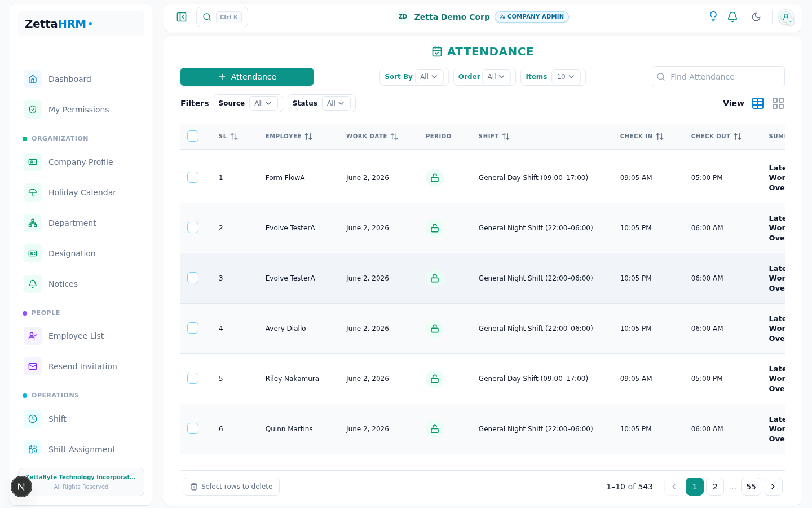Viewport: 812px width, 508px height.
Task: Sort by the SL column arrows
Action: tap(234, 137)
